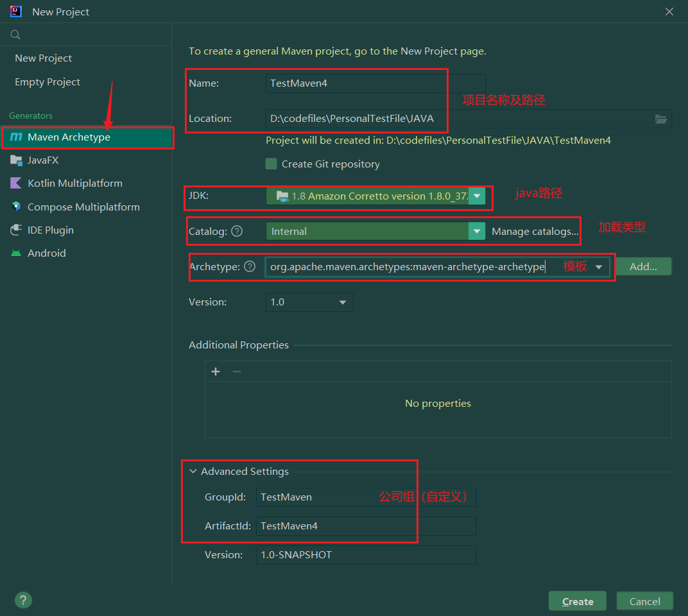
Task: Select the JavaFX generator
Action: (x=43, y=160)
